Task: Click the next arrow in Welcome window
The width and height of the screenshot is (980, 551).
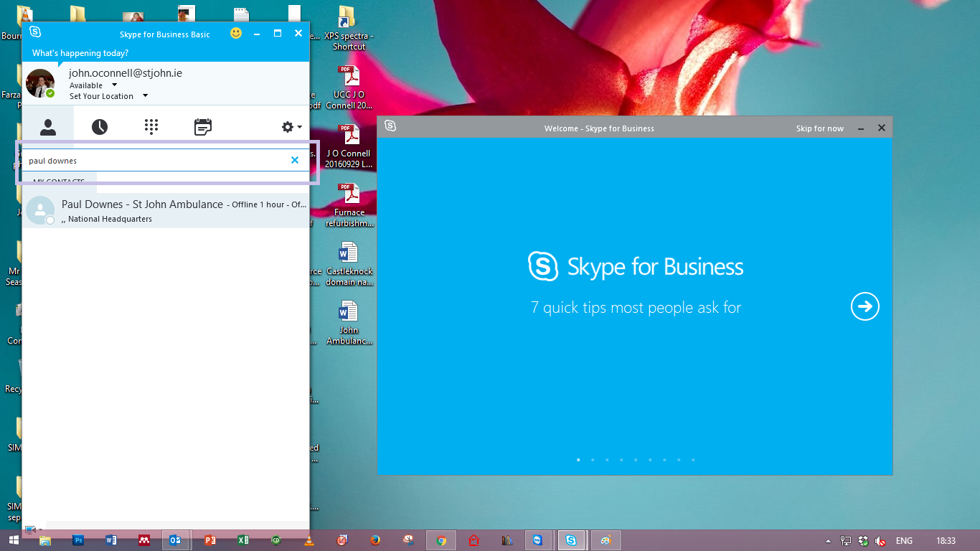Action: (x=865, y=307)
